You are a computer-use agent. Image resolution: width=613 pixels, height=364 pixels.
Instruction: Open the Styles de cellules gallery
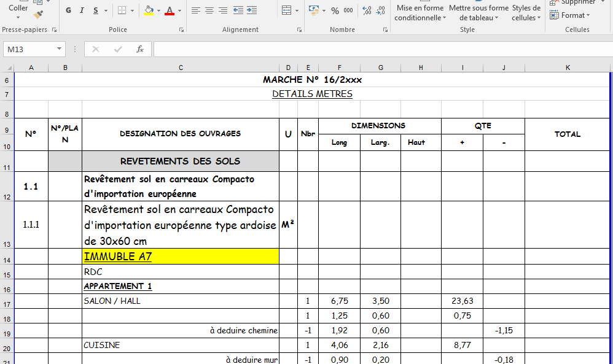tap(526, 13)
